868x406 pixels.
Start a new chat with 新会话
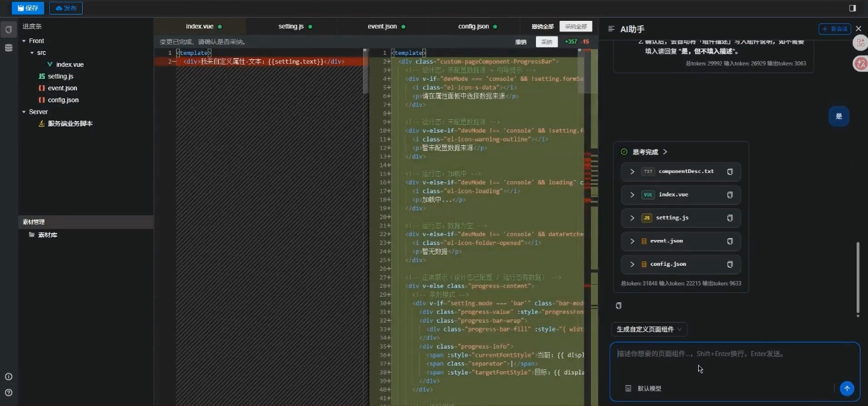pos(835,29)
